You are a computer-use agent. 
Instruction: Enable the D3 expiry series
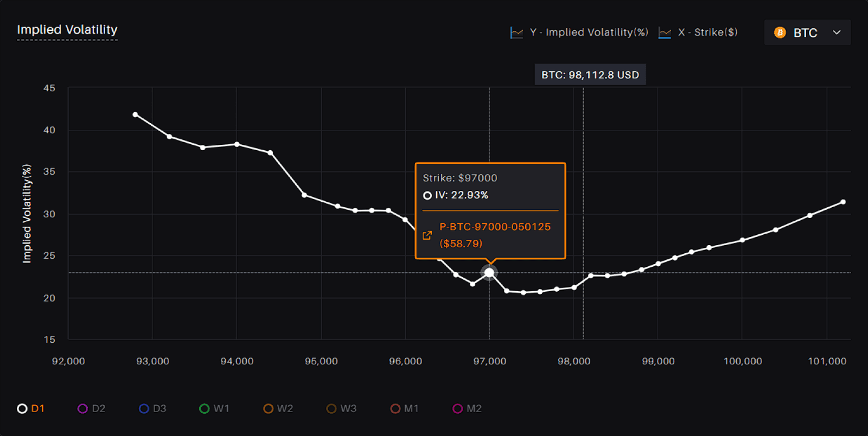(x=152, y=408)
